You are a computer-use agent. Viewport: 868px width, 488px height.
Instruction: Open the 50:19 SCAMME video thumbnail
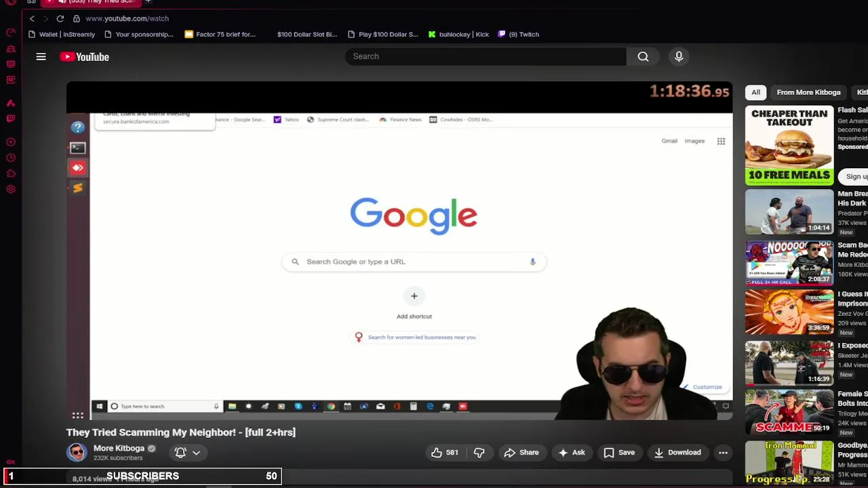coord(789,413)
